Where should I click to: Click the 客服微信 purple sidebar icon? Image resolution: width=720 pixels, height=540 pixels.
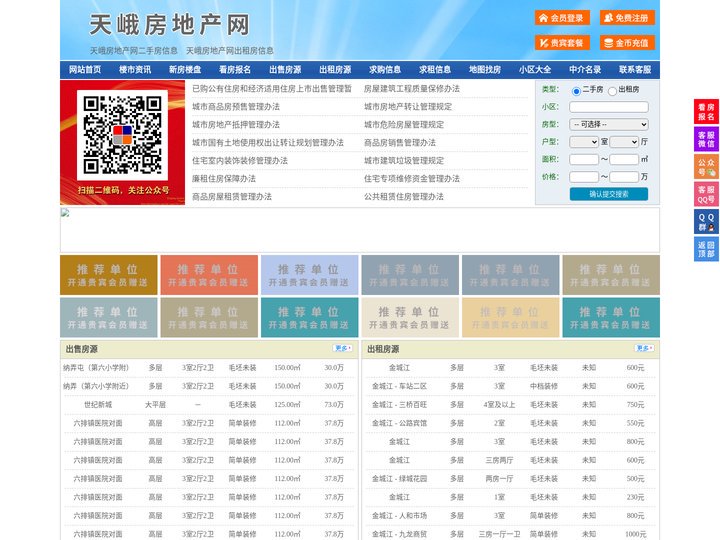(x=706, y=139)
